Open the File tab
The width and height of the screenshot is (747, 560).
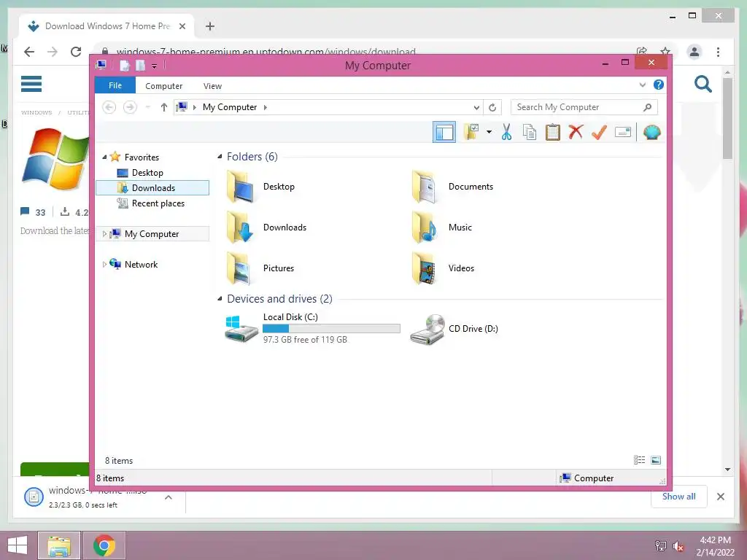(x=115, y=85)
